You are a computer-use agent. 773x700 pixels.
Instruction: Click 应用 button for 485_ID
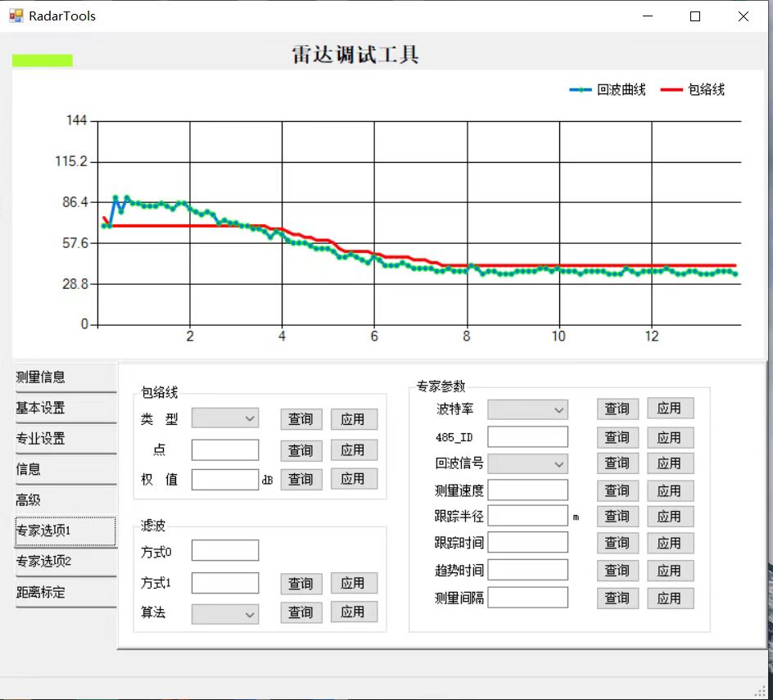tap(670, 437)
